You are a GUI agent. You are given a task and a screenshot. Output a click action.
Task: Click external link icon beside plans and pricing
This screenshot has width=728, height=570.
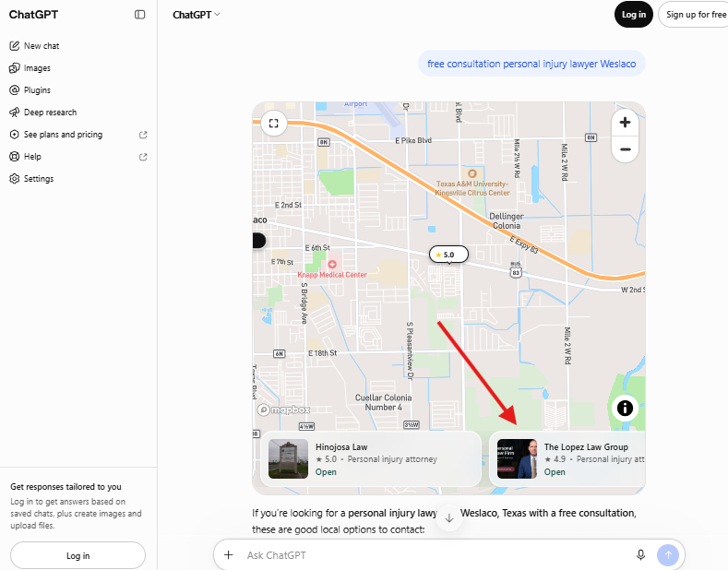tap(143, 135)
